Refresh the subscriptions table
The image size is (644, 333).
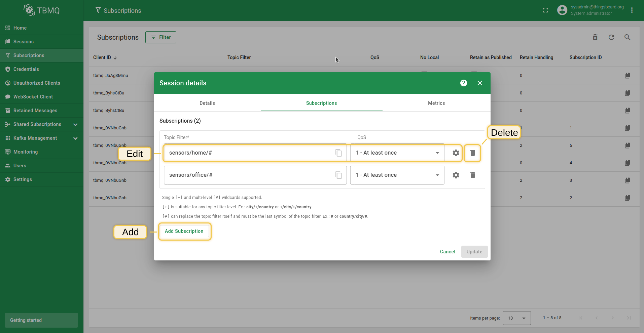tap(611, 37)
